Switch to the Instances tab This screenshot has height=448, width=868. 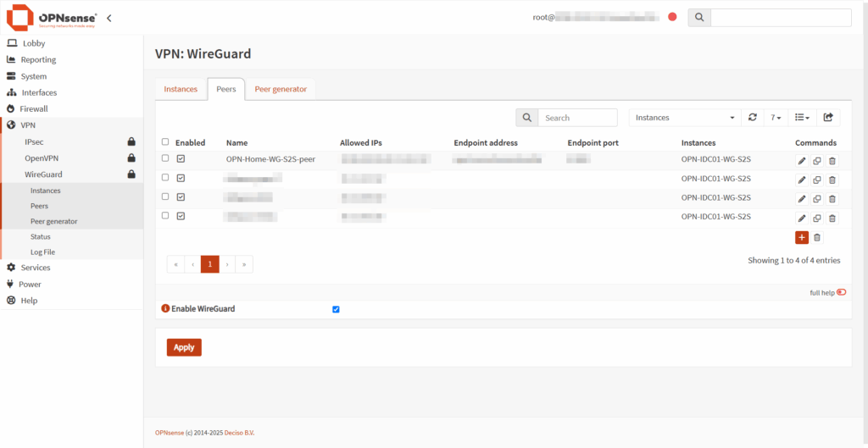tap(181, 89)
